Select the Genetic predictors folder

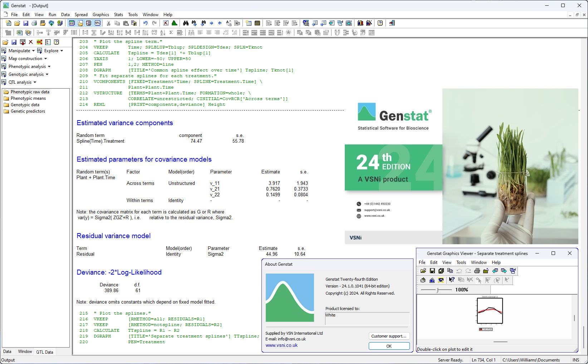27,111
